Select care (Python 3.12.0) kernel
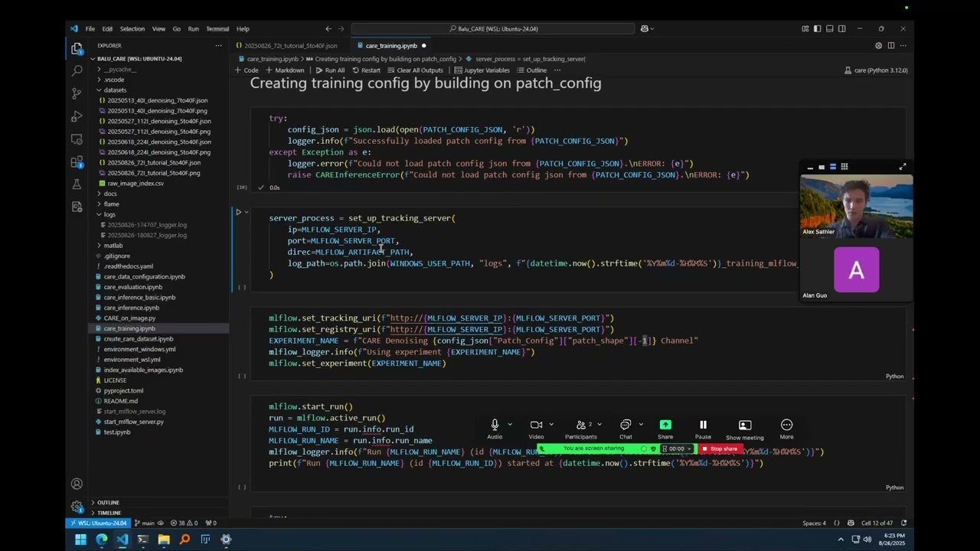The image size is (980, 551). pos(876,70)
